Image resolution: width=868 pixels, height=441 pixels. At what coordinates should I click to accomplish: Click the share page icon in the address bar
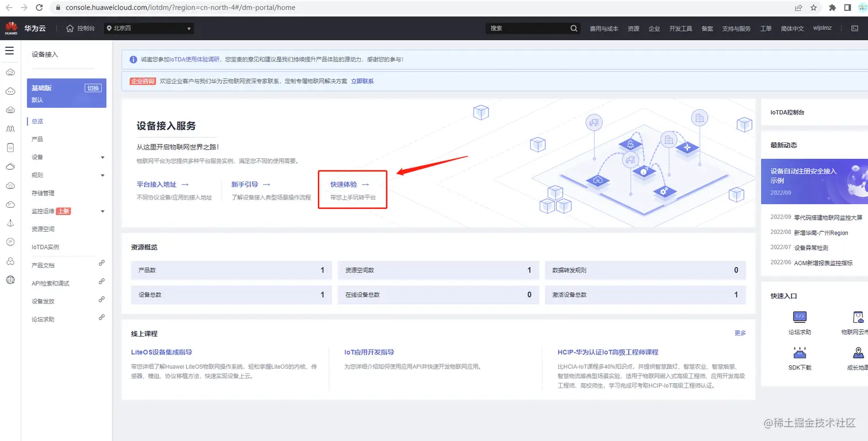[799, 8]
